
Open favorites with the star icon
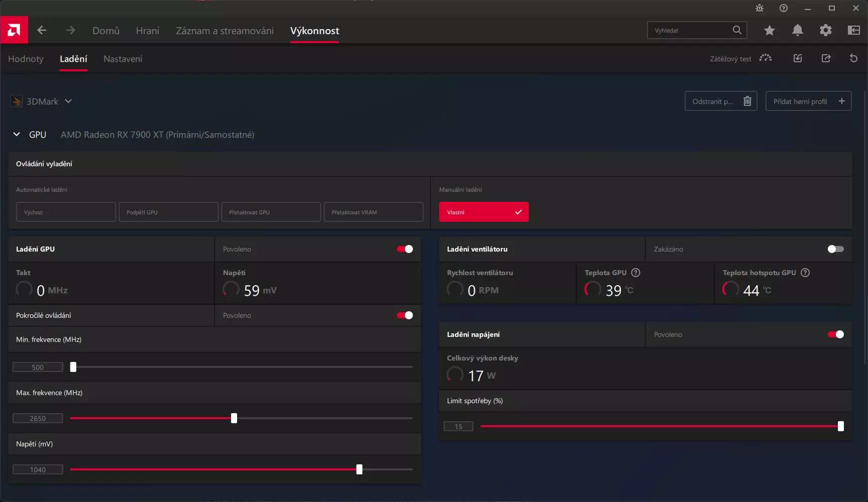[x=769, y=31]
